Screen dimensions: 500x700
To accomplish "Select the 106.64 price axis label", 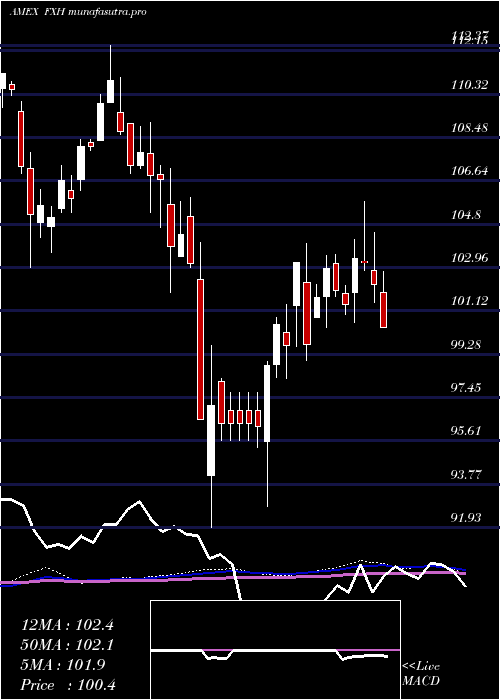I will click(x=469, y=171).
